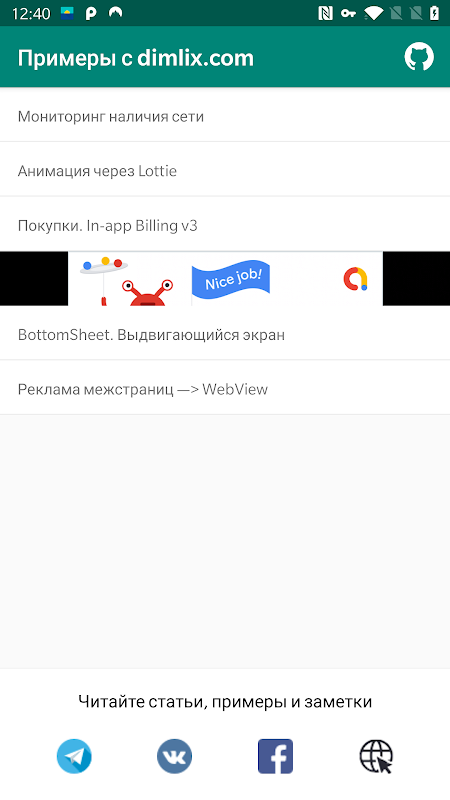Open the website globe icon
This screenshot has width=450, height=800.
[x=377, y=756]
